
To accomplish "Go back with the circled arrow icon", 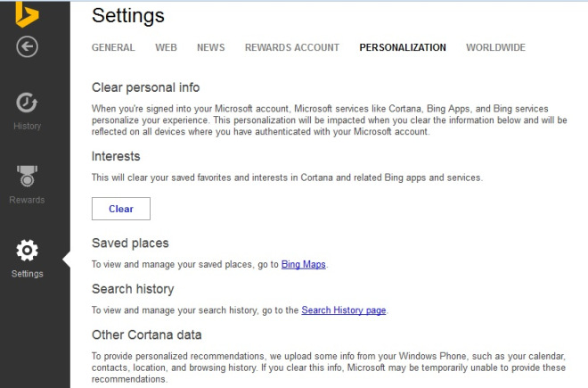I will tap(27, 46).
